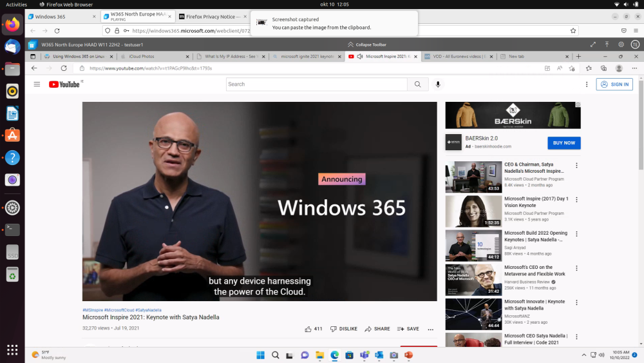The height and width of the screenshot is (363, 644).
Task: Open Outlook from Windows taskbar
Action: coord(379,355)
